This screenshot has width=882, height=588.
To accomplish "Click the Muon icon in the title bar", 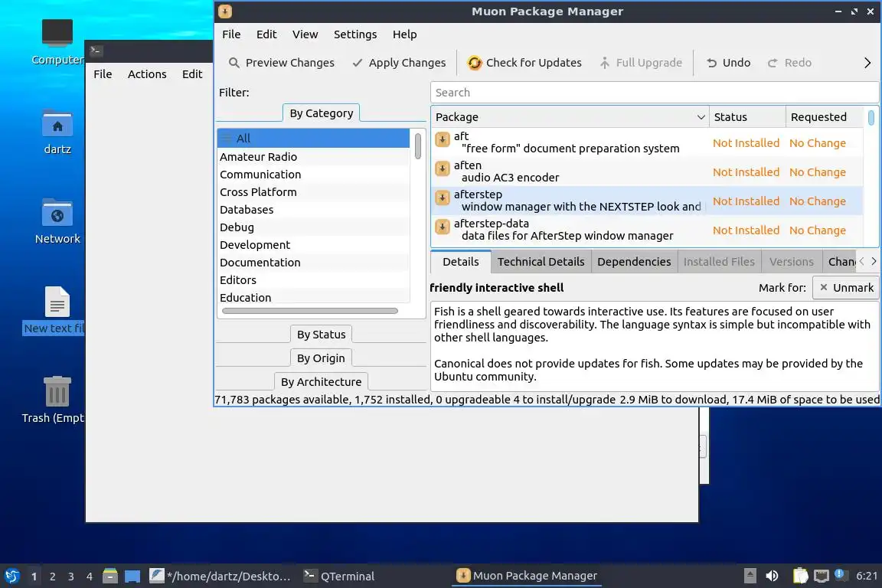I will coord(225,11).
